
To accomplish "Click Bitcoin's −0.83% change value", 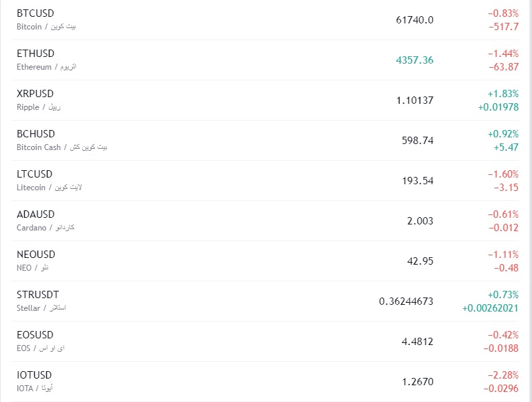I will 503,13.
